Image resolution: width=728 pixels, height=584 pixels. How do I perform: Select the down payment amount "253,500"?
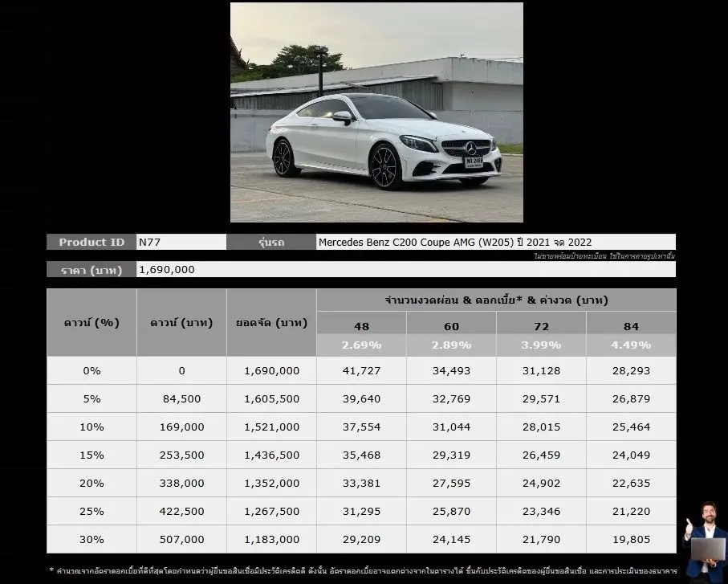click(x=181, y=455)
